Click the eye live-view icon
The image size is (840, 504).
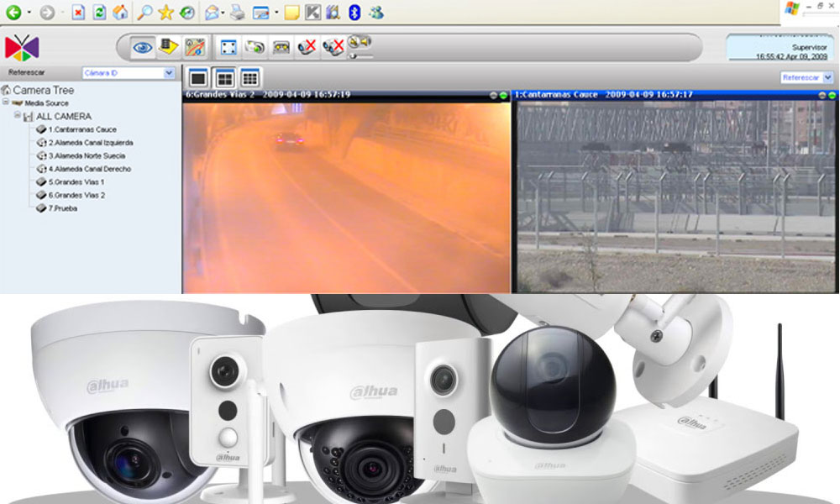(143, 47)
